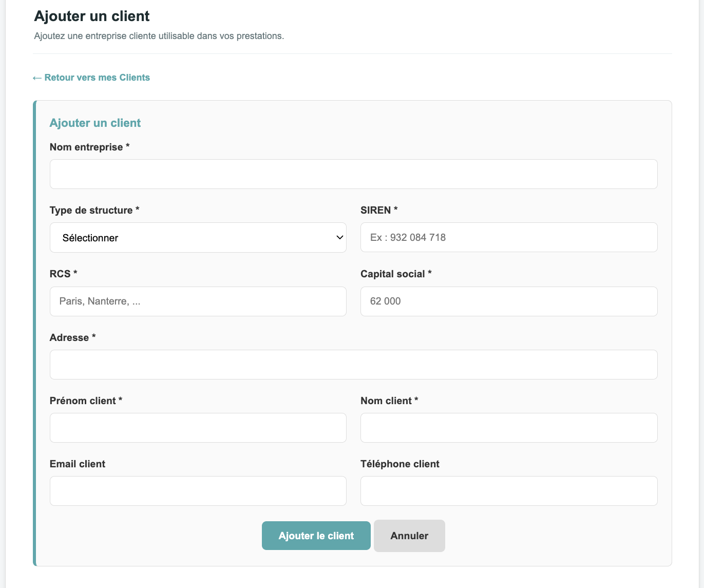Focus the Nom entreprise input field

point(353,174)
